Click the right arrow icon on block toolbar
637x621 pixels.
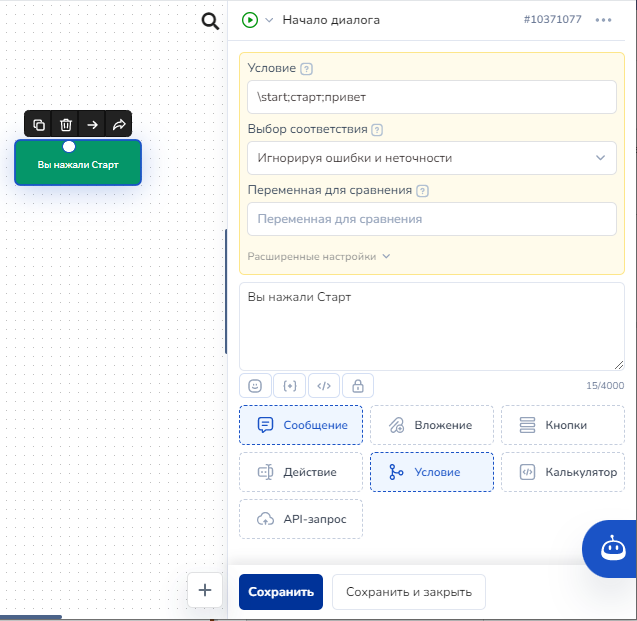pos(92,125)
